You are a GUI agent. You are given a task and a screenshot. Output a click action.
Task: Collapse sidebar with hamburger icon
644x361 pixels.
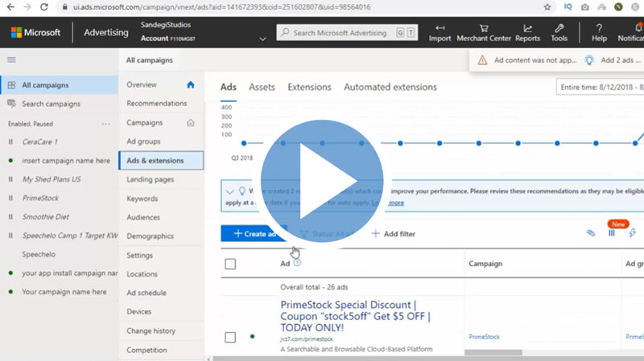click(x=11, y=59)
